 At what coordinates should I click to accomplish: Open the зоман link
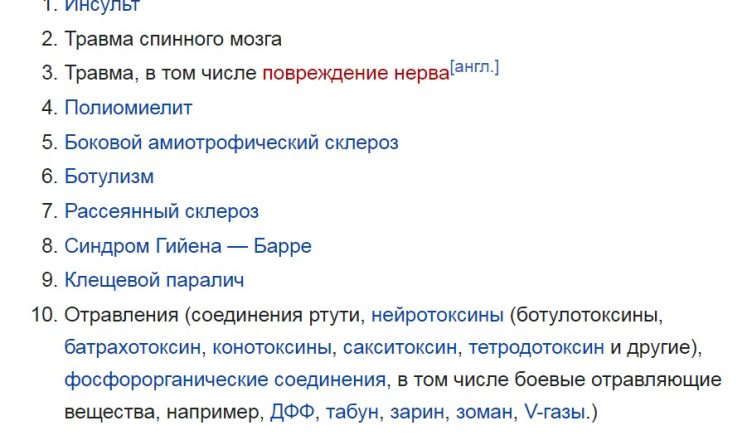click(x=484, y=412)
